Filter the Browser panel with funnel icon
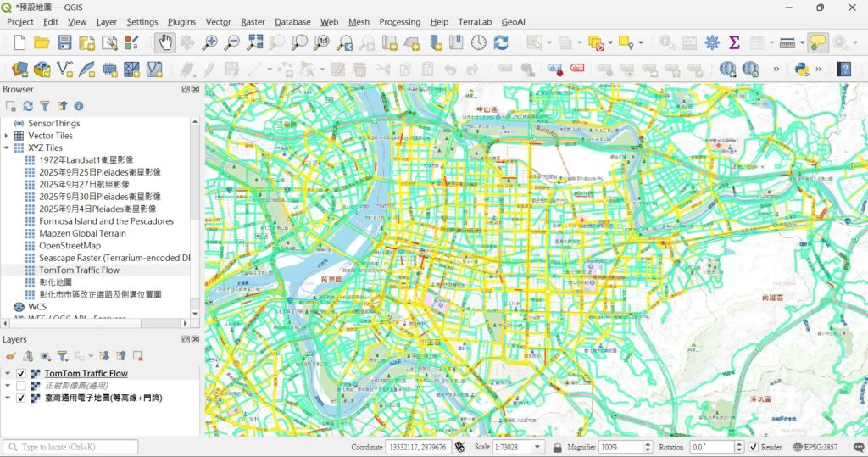The height and width of the screenshot is (457, 868). (x=45, y=106)
